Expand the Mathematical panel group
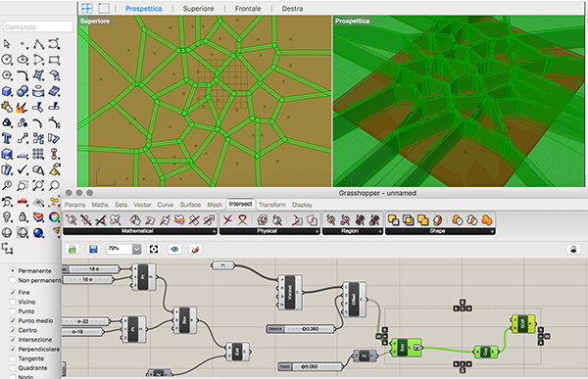 pyautogui.click(x=215, y=232)
